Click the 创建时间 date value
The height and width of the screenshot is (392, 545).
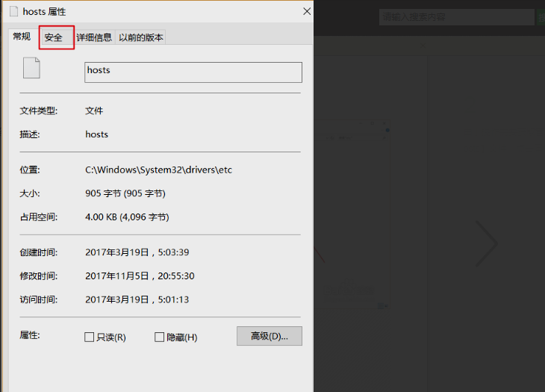coord(137,253)
